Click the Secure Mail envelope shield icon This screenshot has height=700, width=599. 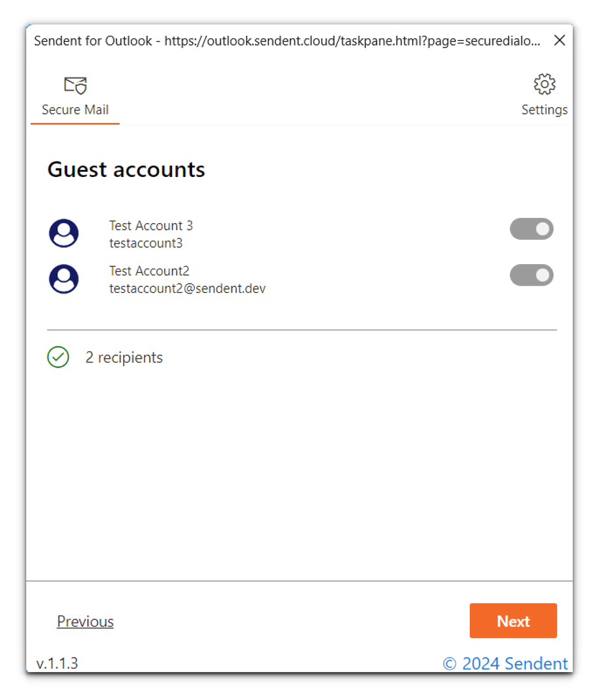[x=75, y=85]
